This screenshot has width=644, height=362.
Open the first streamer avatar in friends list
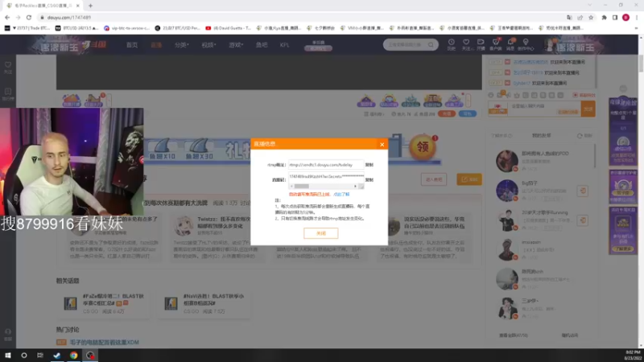point(507,160)
